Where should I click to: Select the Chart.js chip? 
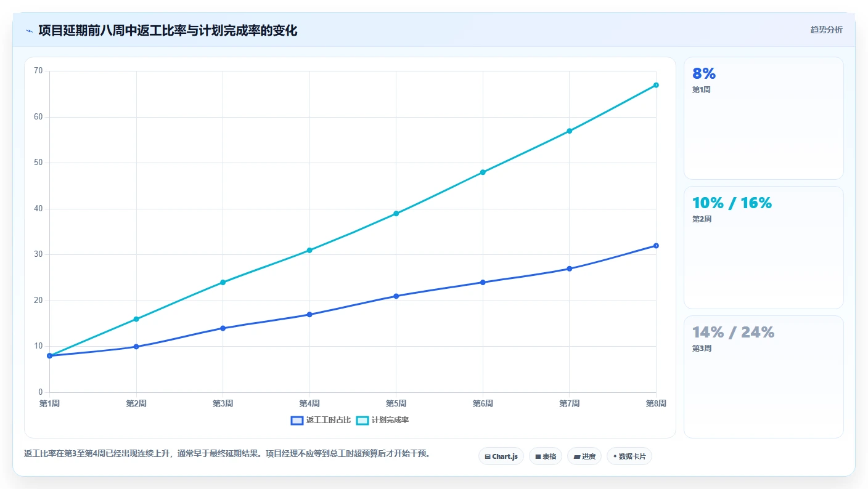click(501, 456)
